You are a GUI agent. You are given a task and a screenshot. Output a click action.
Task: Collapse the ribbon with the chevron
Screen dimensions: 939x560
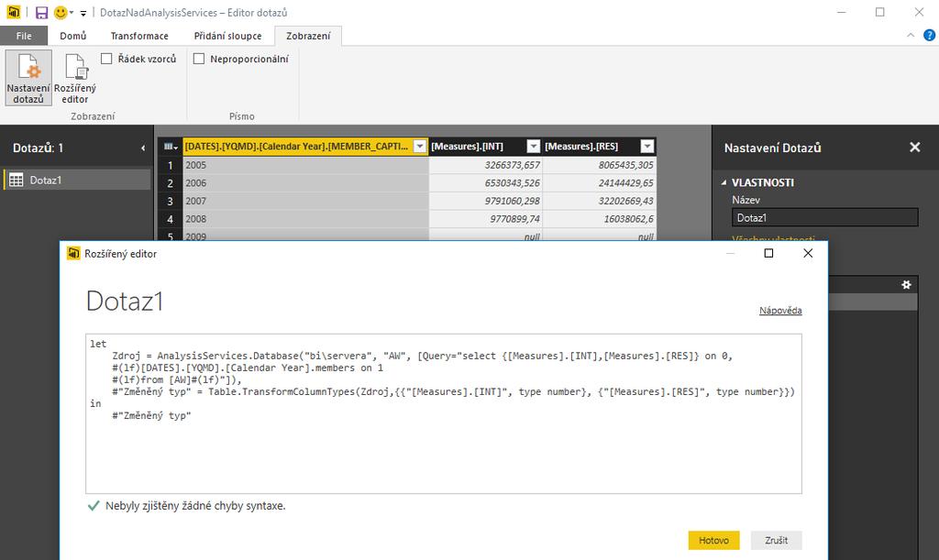[911, 36]
